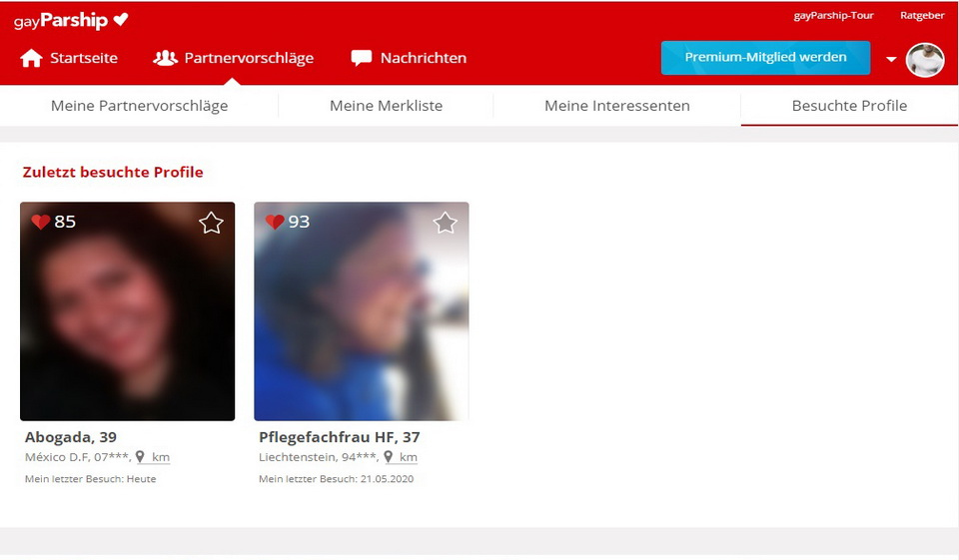Image resolution: width=959 pixels, height=560 pixels.
Task: Toggle favorite star on Abogada profile
Action: pos(211,223)
